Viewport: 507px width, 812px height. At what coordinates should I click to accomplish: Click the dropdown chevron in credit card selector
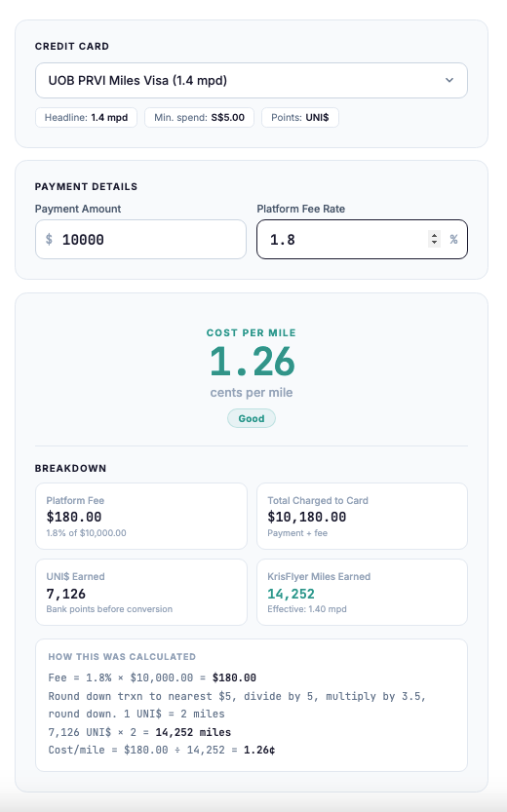click(449, 80)
